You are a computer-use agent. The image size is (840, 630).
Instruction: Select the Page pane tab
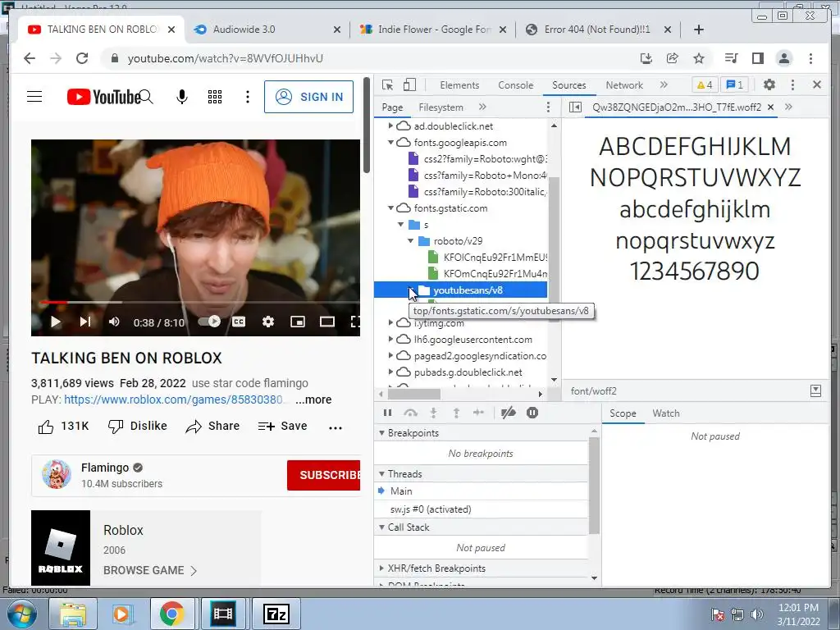tap(392, 107)
